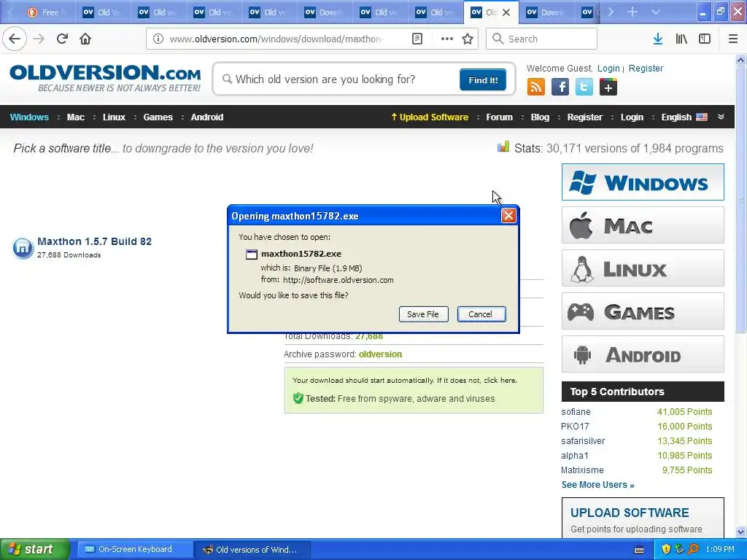Open site information icon in address bar
747x560 pixels.
[x=158, y=39]
